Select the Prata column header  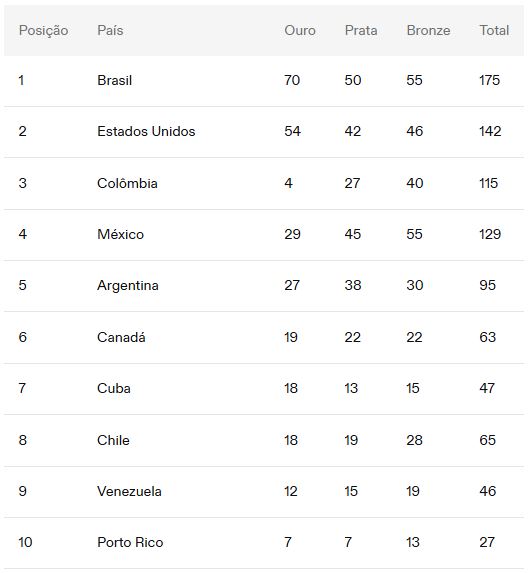coord(361,30)
